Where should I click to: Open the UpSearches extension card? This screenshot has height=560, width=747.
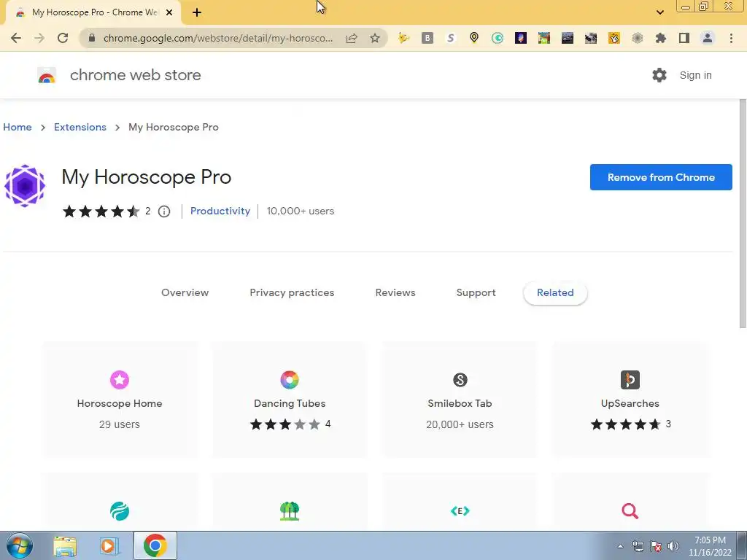pos(630,399)
